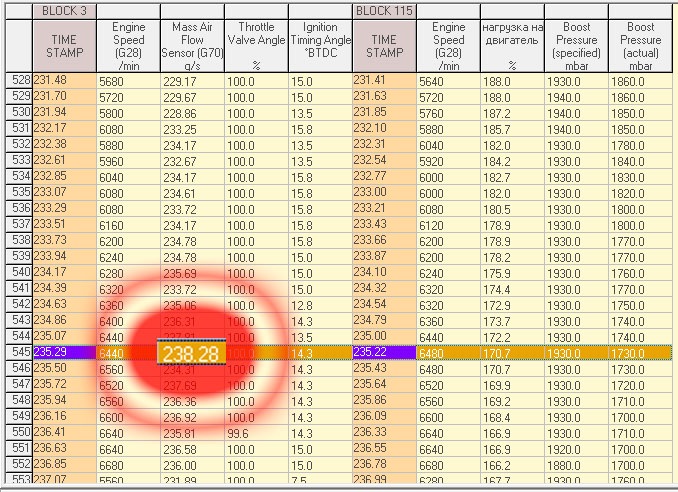Click the specified boost cell 1880.0
Viewport: 678px width, 492px height.
click(x=576, y=465)
